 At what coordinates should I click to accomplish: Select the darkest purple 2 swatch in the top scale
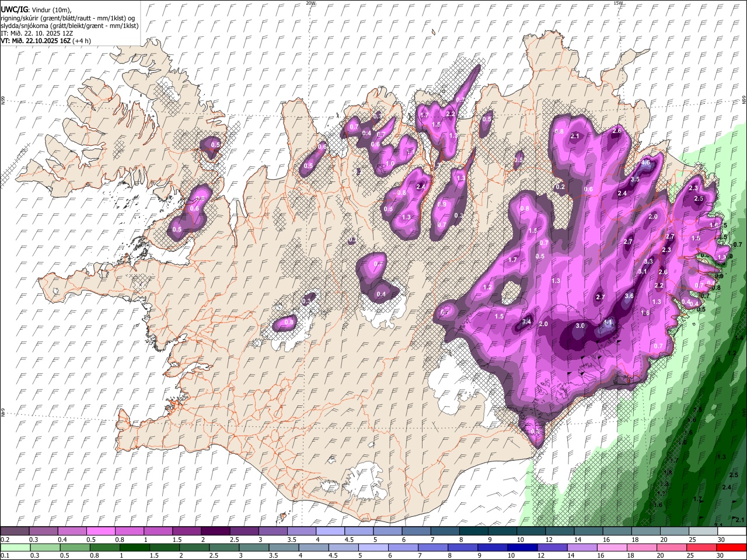pyautogui.click(x=215, y=531)
